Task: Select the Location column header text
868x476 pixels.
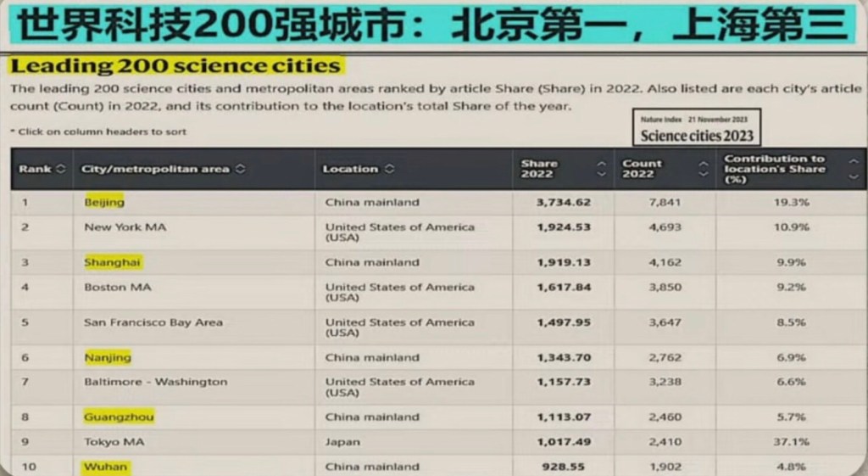Action: 349,169
